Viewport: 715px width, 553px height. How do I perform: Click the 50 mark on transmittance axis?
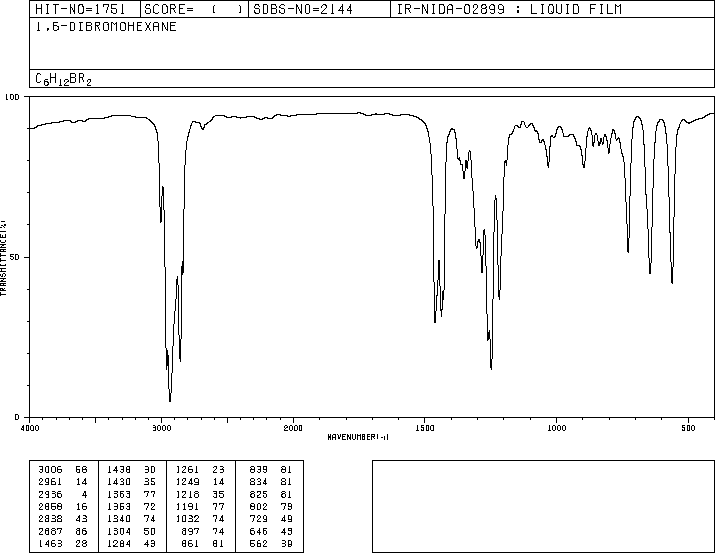coord(14,257)
